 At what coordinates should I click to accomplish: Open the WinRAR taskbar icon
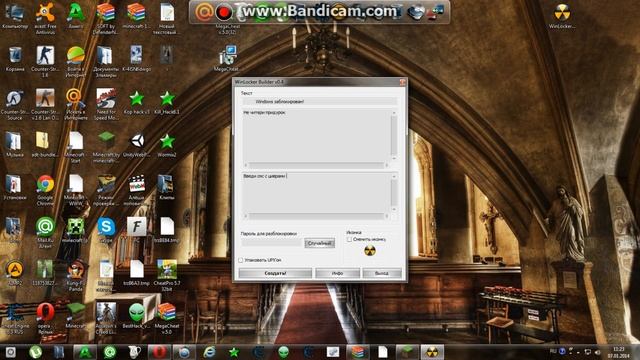pyautogui.click(x=358, y=352)
